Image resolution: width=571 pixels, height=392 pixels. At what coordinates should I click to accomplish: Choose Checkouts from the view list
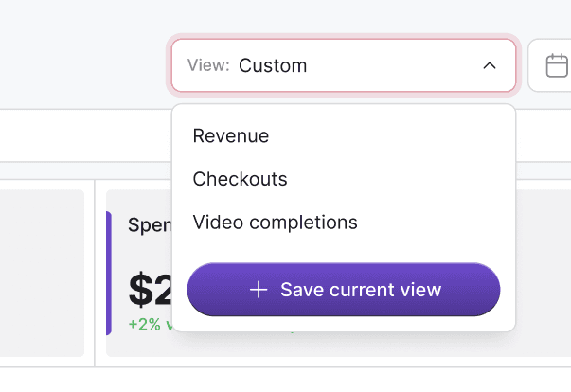click(240, 179)
